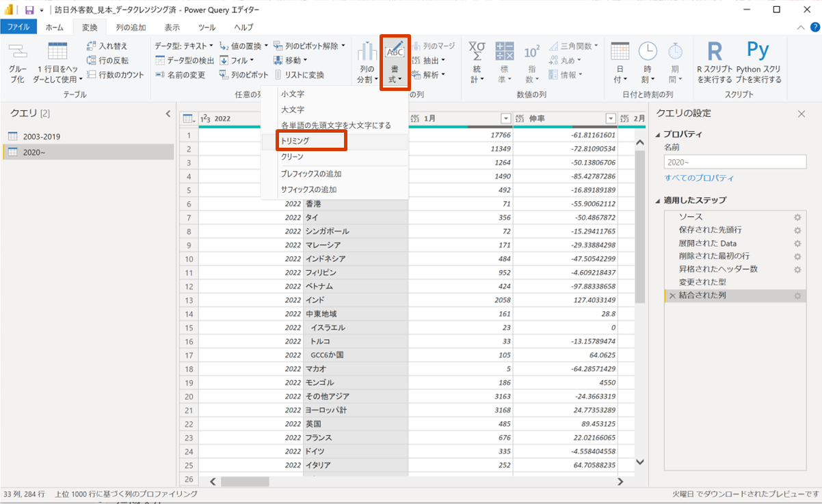Open the フィル (Fill) dropdown
Viewport: 822px width, 504px height.
(237, 60)
